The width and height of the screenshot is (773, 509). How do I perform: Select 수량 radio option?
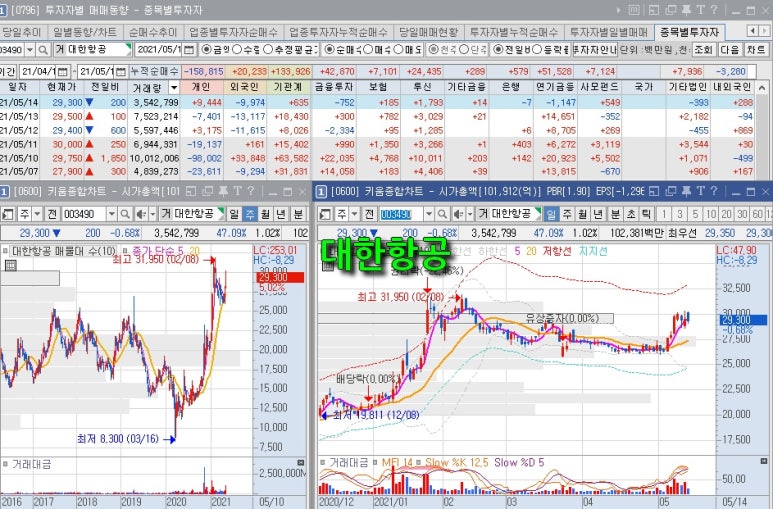click(x=237, y=50)
